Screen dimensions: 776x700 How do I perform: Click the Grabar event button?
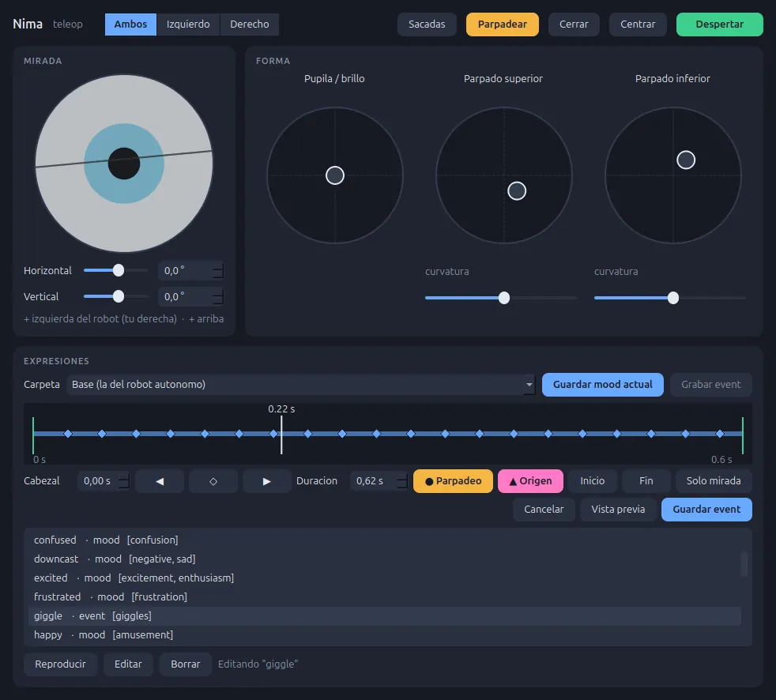click(710, 385)
